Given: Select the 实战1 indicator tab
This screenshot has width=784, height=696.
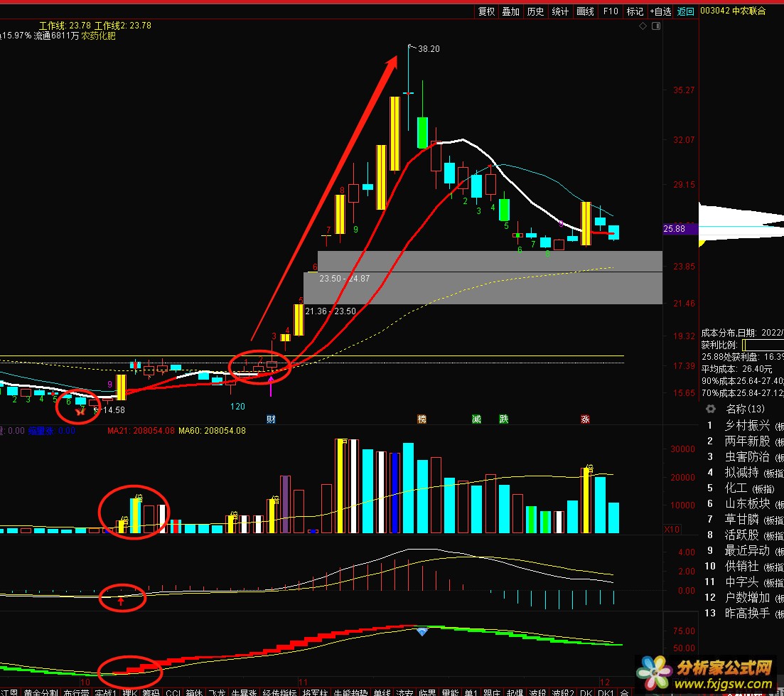Looking at the screenshot, I should (105, 692).
